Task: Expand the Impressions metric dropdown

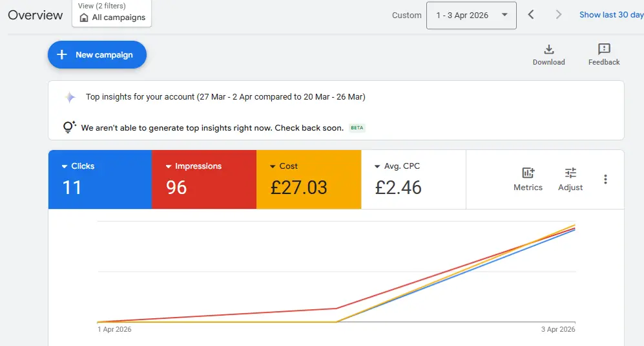Action: pyautogui.click(x=169, y=166)
